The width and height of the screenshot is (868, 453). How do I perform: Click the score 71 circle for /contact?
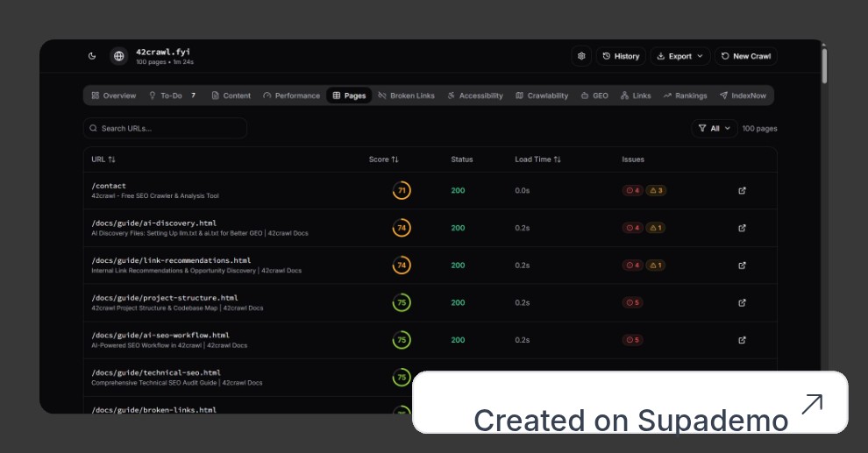coord(402,190)
